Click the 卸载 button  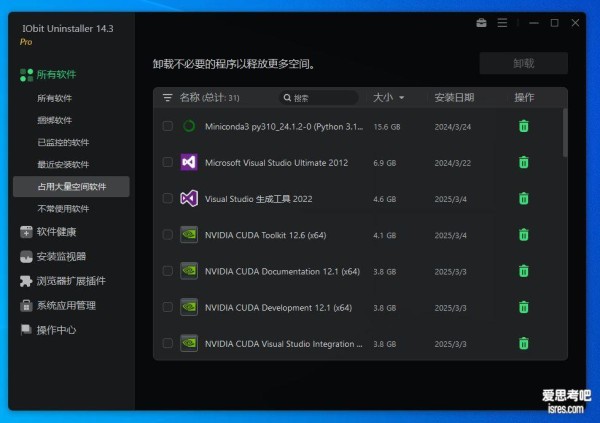tap(523, 63)
